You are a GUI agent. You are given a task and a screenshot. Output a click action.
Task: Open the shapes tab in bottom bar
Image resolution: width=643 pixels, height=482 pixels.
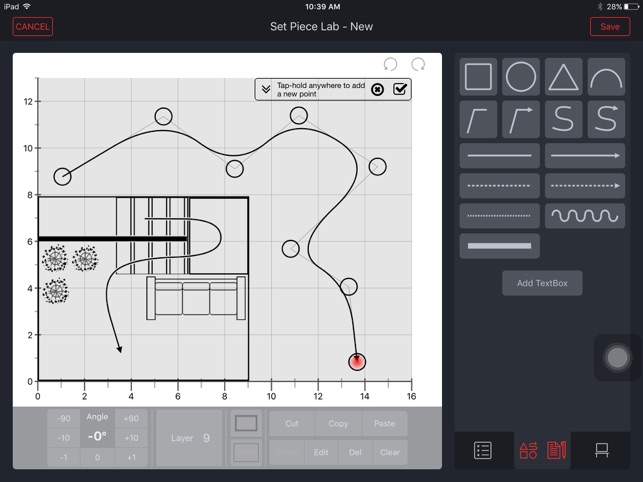(x=528, y=450)
